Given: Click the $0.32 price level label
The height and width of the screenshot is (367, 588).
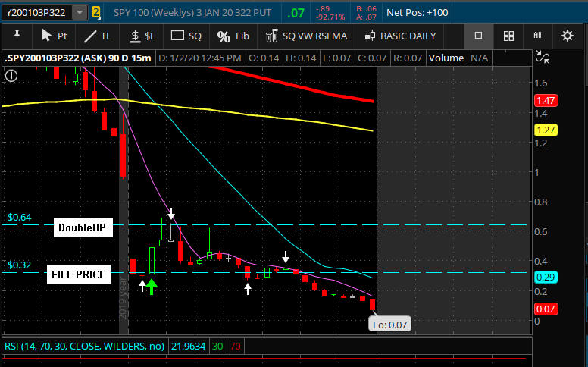Looking at the screenshot, I should tap(20, 265).
